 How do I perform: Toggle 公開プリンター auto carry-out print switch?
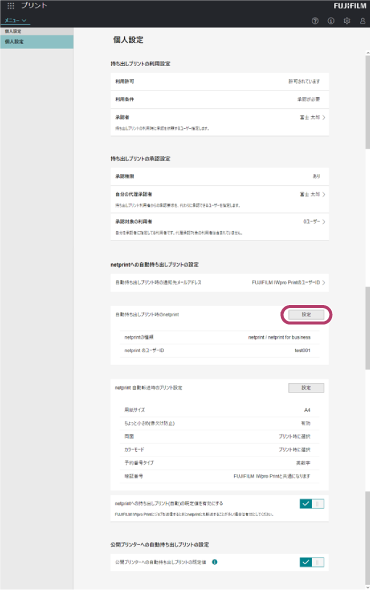coord(312,562)
